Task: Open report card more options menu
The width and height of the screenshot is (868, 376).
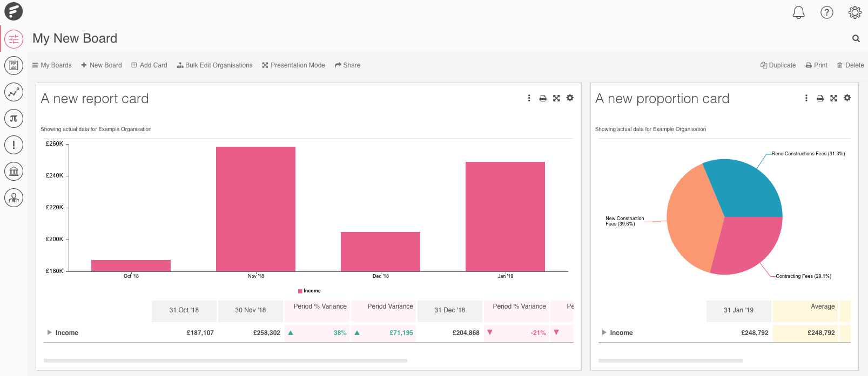Action: [529, 98]
